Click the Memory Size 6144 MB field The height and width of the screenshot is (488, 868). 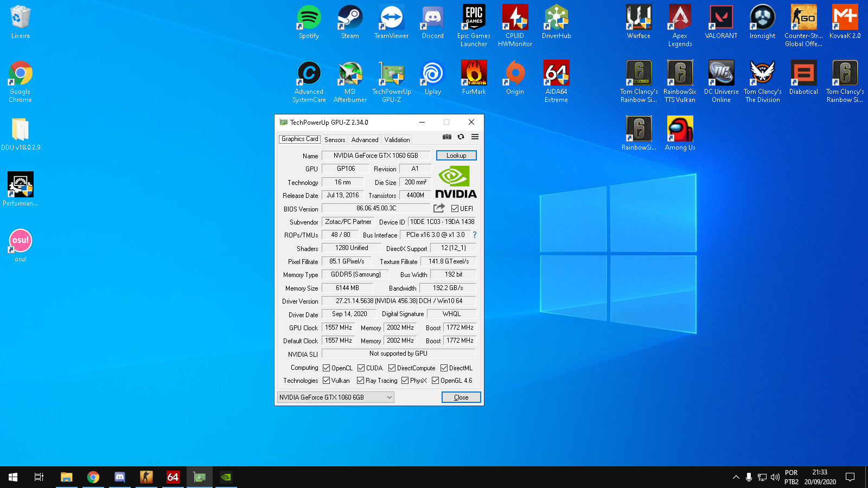pos(347,288)
